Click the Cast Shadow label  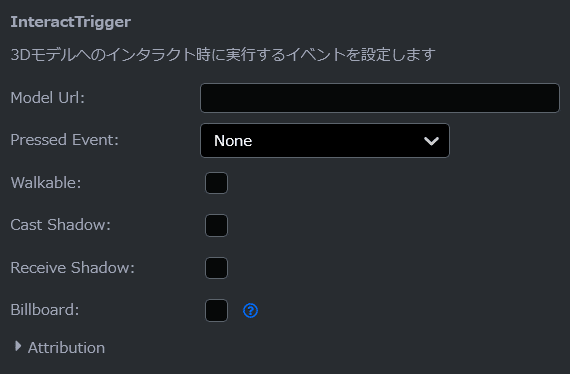point(60,225)
